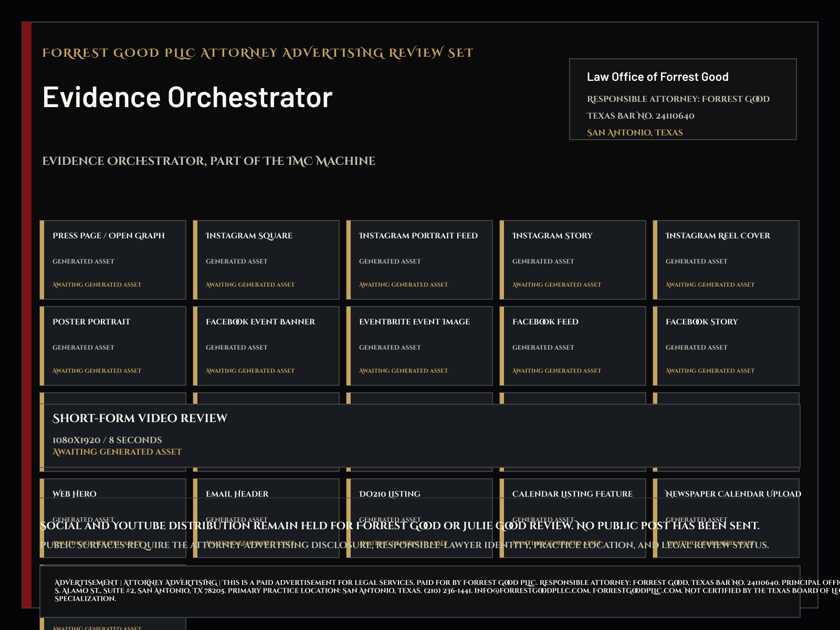The width and height of the screenshot is (840, 630).
Task: Open the Facebook Feed asset card
Action: 573,346
